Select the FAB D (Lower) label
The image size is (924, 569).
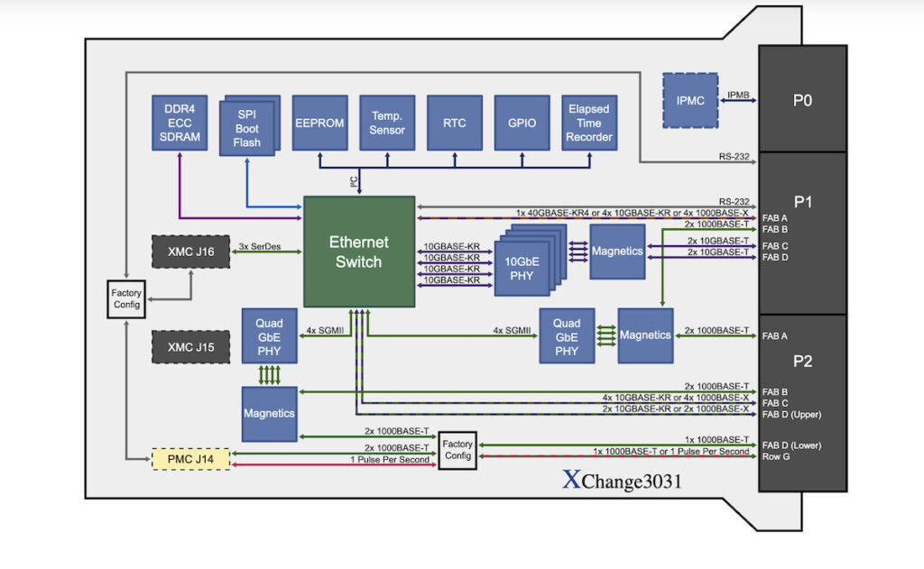click(791, 445)
